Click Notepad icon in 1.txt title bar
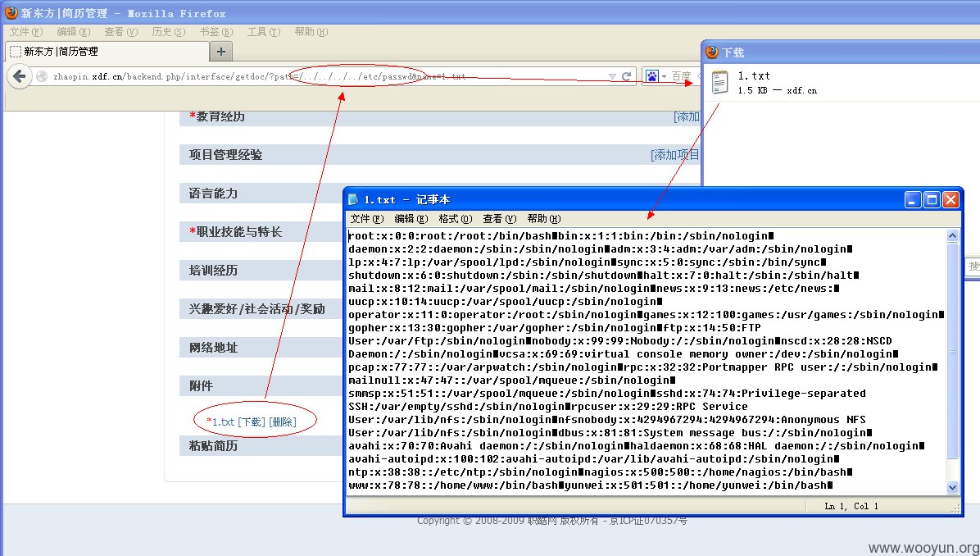The image size is (980, 556). point(353,199)
